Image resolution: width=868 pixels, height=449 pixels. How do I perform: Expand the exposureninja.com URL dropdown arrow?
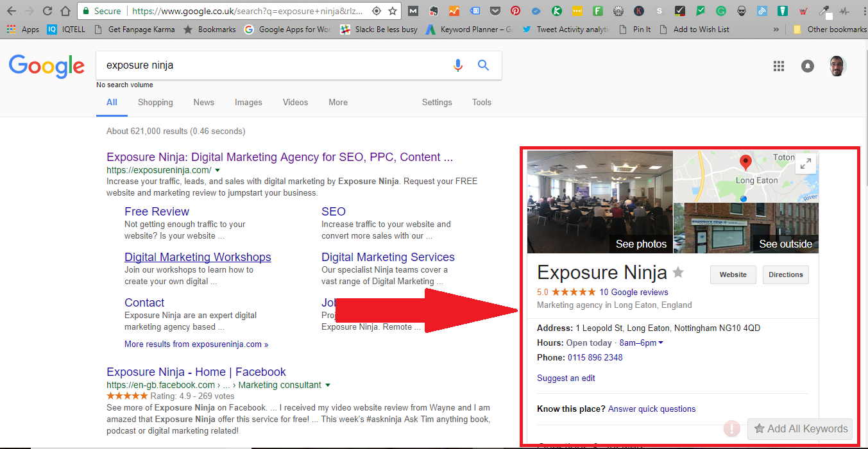[217, 170]
